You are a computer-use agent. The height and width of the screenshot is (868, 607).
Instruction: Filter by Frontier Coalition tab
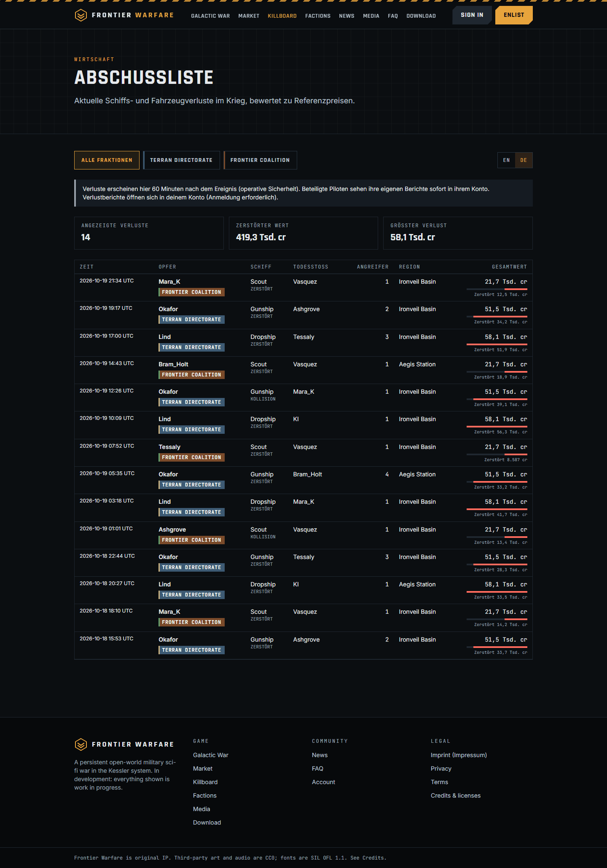tap(260, 160)
